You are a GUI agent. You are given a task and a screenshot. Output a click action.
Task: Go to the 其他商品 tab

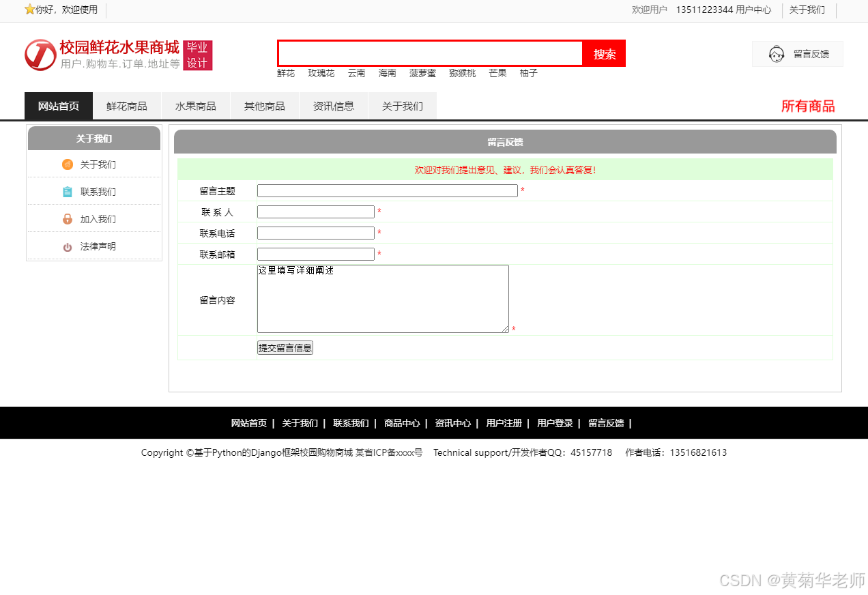[265, 106]
